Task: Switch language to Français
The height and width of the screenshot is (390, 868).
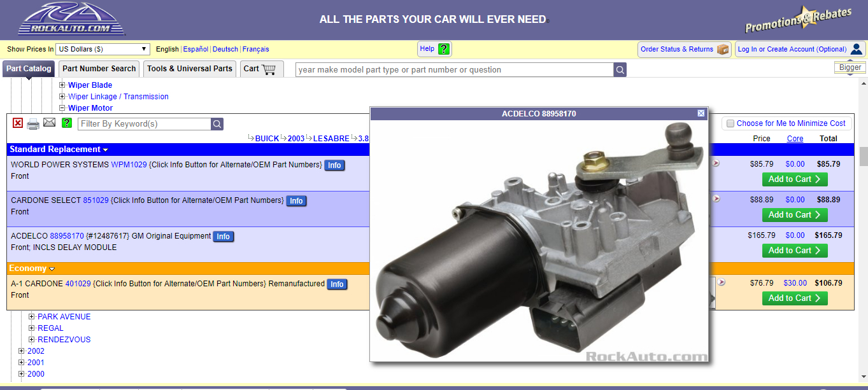Action: point(256,49)
